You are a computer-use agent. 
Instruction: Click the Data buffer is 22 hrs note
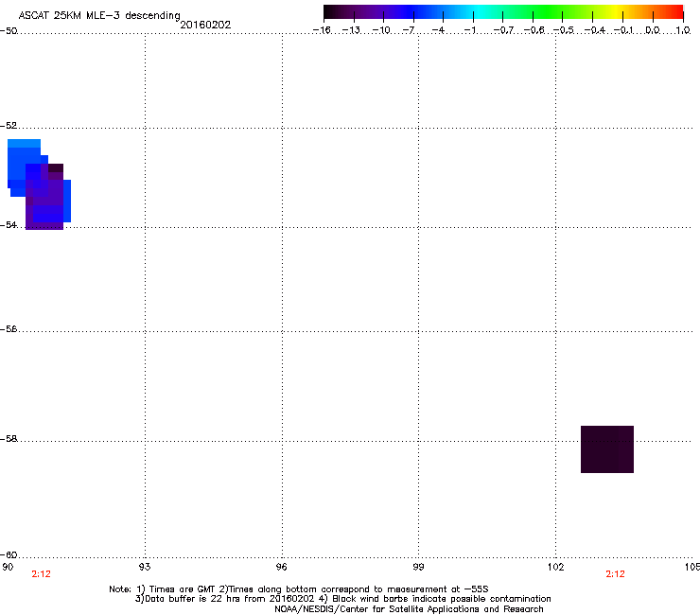tap(342, 599)
